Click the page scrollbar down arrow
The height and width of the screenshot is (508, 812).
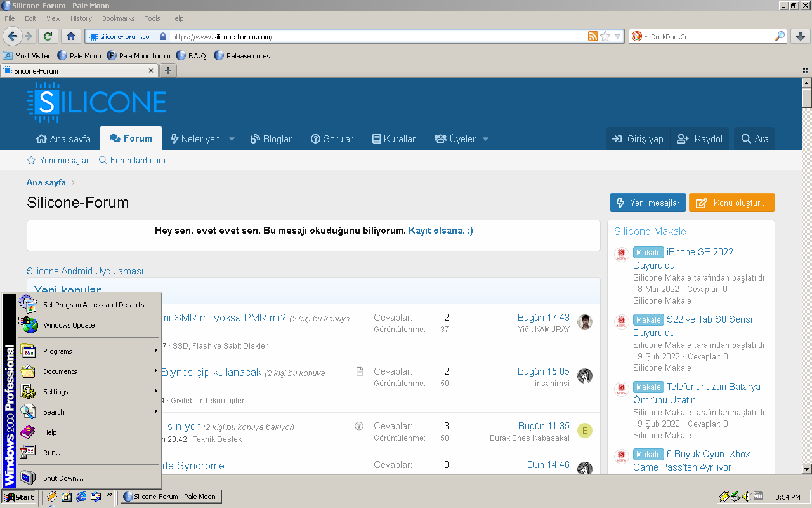806,469
